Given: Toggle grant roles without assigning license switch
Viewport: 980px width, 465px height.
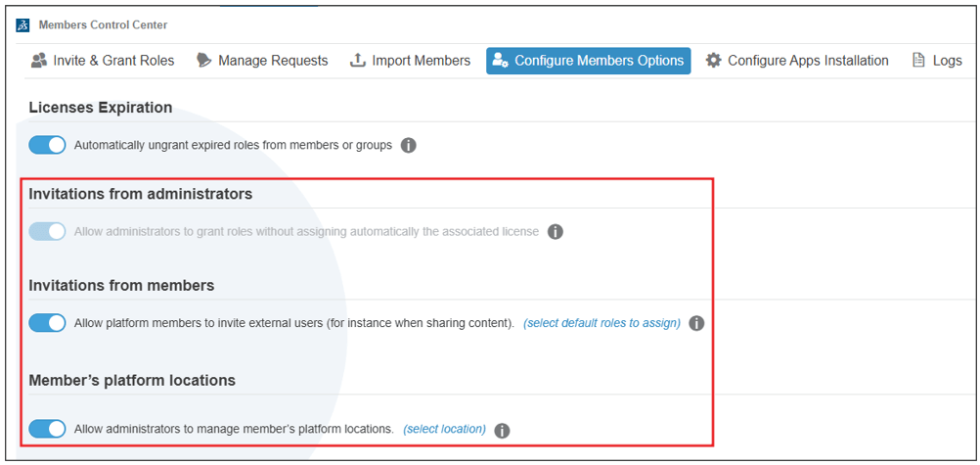Looking at the screenshot, I should 48,232.
